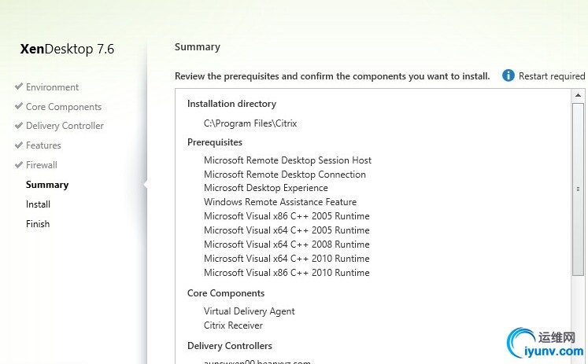Screen dimensions: 588x364
Task: Select the Install wizard step
Action: click(38, 204)
